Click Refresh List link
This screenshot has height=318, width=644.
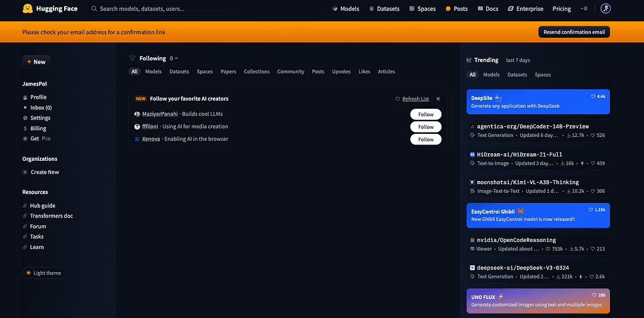pos(415,99)
